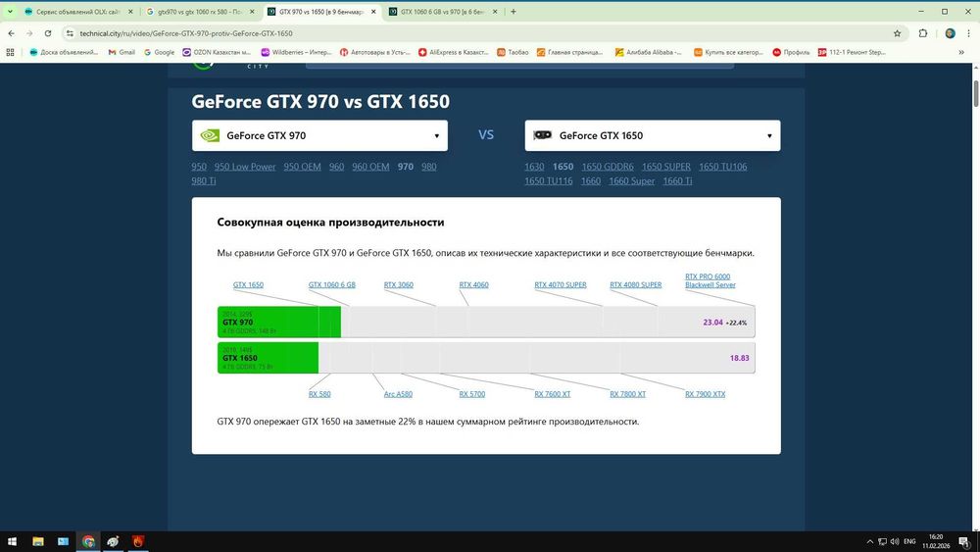
Task: Choose the 950 OEM model link
Action: coord(302,167)
